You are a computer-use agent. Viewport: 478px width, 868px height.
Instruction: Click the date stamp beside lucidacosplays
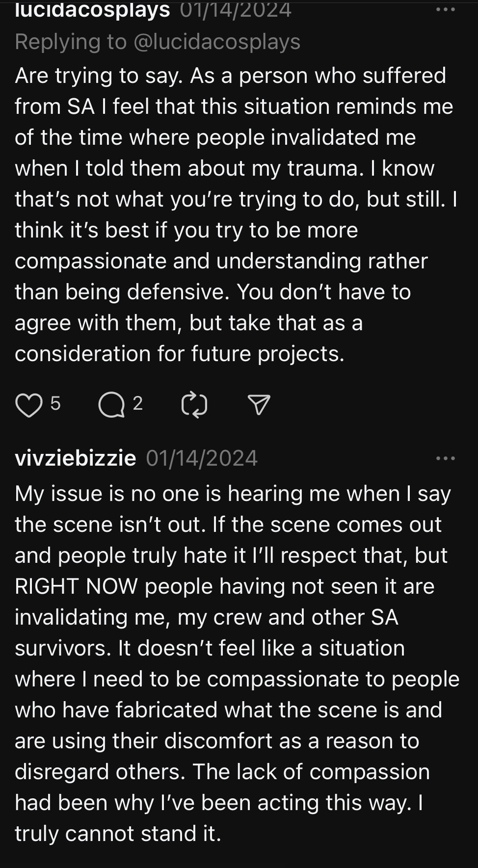pyautogui.click(x=236, y=10)
